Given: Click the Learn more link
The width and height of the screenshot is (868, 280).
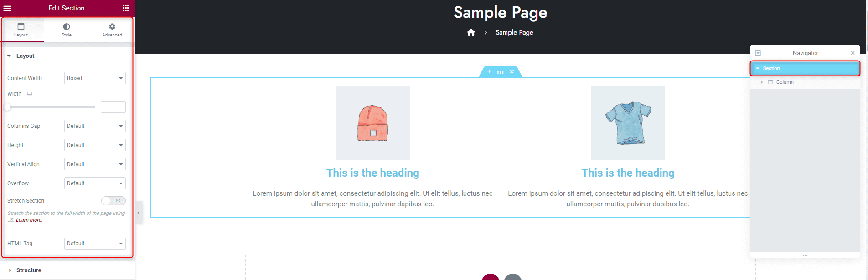Looking at the screenshot, I should click(29, 220).
